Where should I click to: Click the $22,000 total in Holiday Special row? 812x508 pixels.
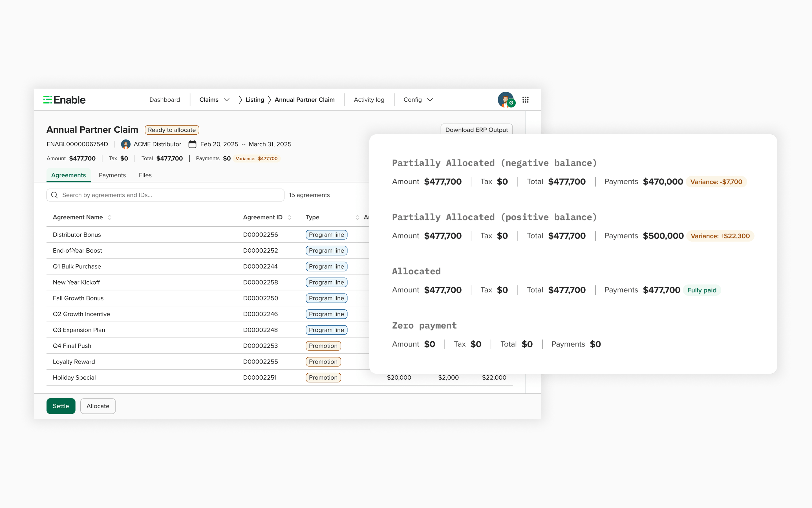(494, 378)
